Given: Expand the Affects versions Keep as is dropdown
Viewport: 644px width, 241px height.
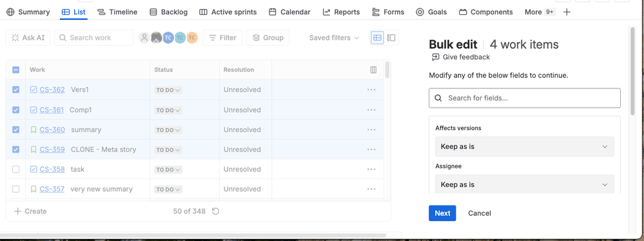Looking at the screenshot, I should pyautogui.click(x=525, y=146).
